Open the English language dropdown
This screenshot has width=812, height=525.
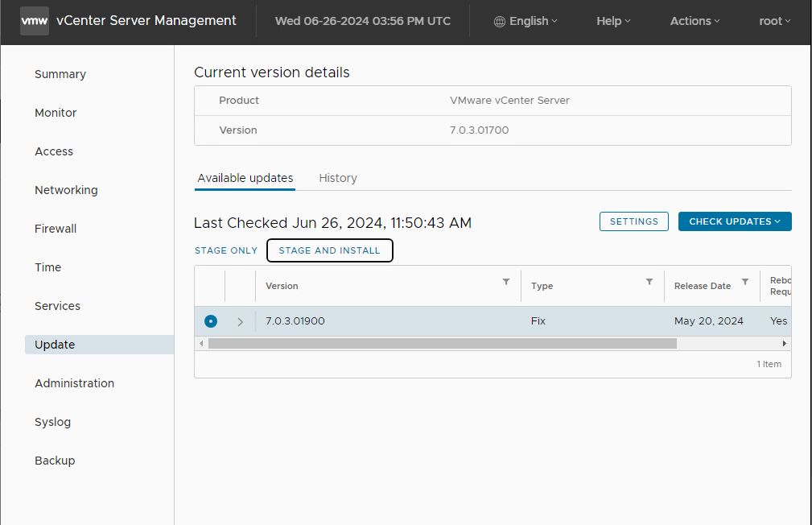pos(526,21)
